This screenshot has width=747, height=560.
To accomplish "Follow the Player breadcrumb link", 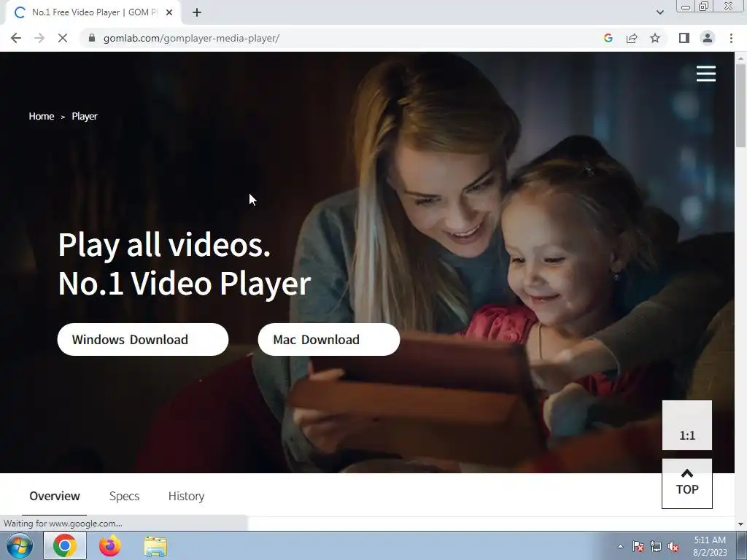I will click(85, 116).
